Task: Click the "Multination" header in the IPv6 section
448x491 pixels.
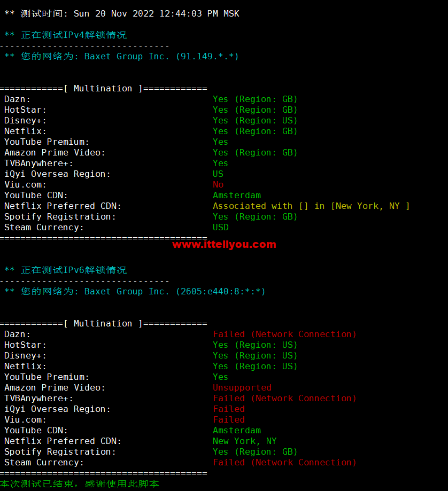Action: point(103,324)
